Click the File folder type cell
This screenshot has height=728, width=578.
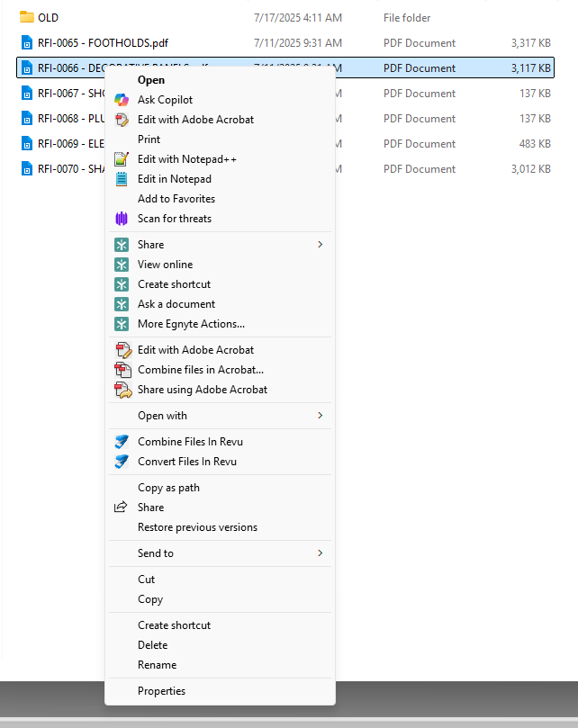tap(407, 18)
